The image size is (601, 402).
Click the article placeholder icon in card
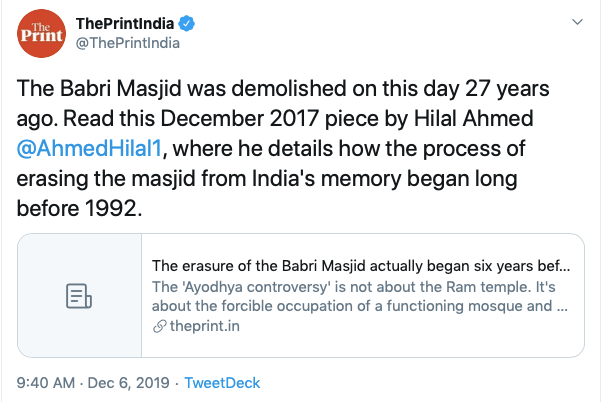coord(78,296)
